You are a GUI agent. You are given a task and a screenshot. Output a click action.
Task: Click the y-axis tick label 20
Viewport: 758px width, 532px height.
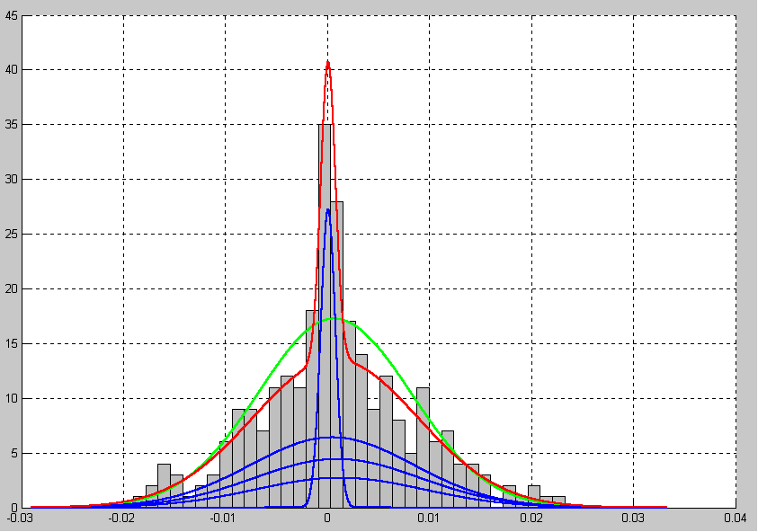(11, 289)
